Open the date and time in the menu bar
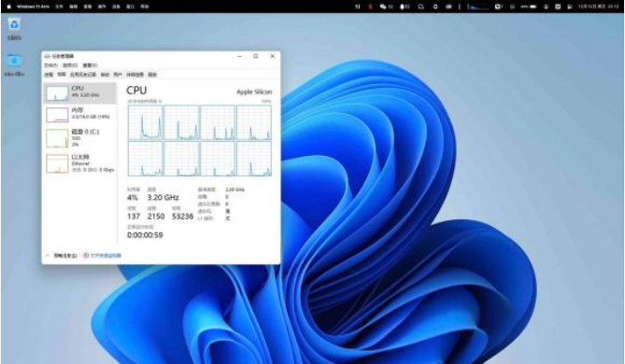This screenshot has height=364, width=625. click(x=598, y=7)
